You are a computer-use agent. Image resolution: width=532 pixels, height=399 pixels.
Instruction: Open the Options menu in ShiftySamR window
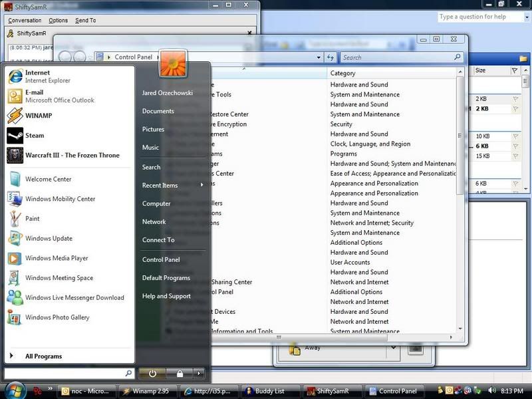58,21
